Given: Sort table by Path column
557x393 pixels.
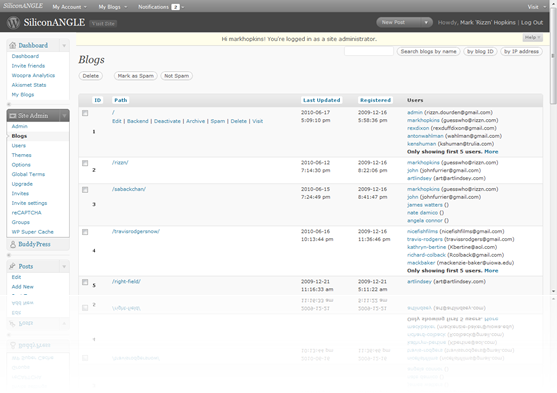Looking at the screenshot, I should pyautogui.click(x=120, y=100).
